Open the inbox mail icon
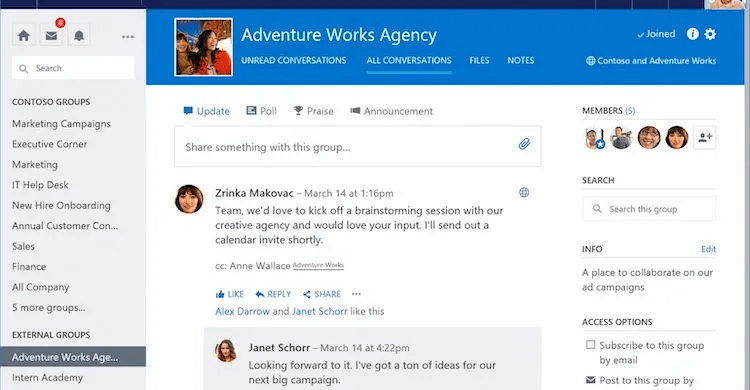750x390 pixels. [51, 35]
